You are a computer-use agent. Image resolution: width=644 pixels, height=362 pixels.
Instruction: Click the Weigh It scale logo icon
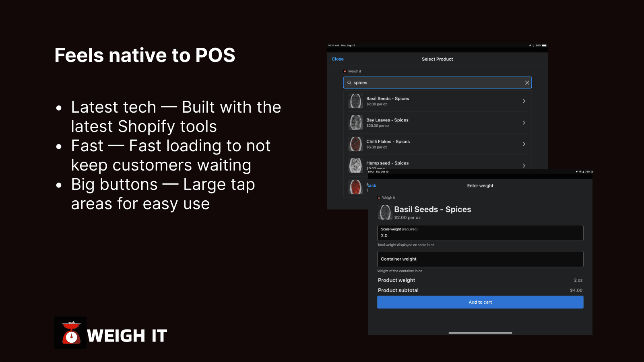click(x=71, y=333)
